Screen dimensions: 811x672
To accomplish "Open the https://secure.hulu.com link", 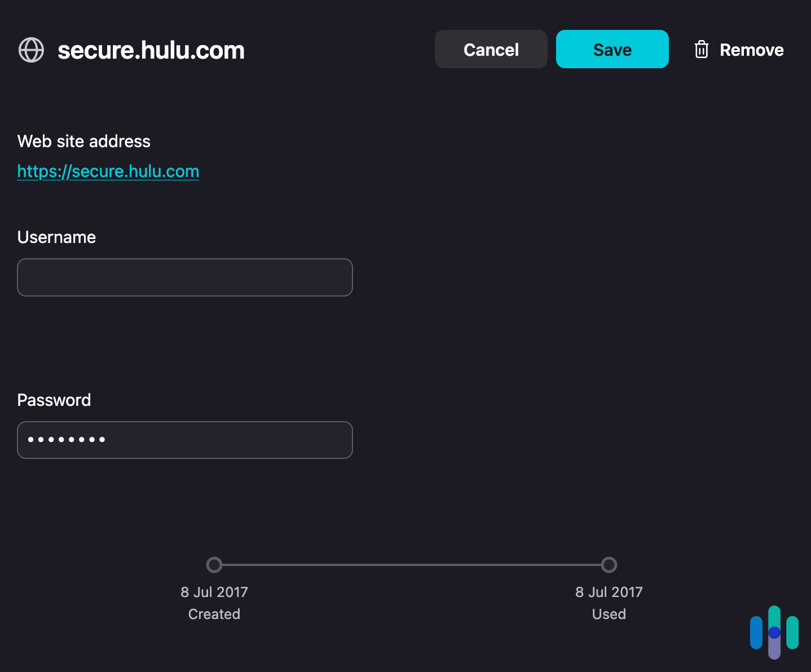I will pos(108,171).
